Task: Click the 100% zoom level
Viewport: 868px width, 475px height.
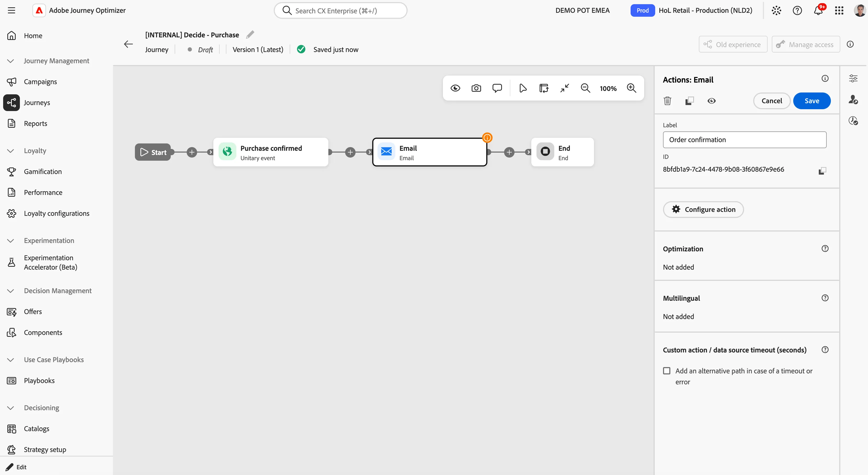Action: pos(608,89)
